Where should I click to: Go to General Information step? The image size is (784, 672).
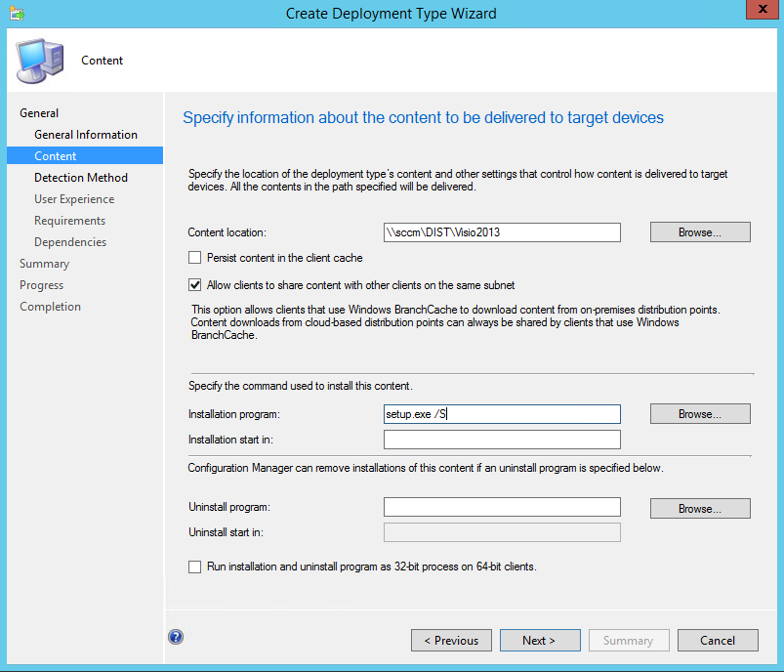[86, 135]
